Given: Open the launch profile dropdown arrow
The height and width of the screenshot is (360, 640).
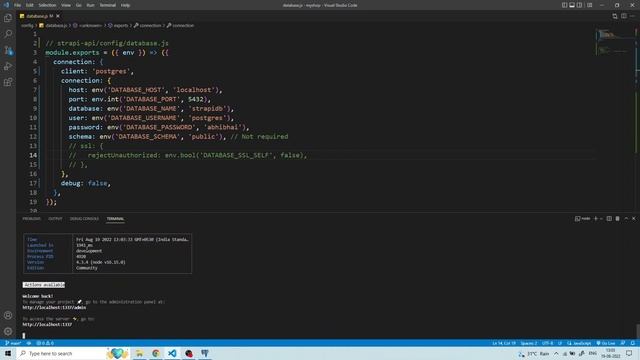Looking at the screenshot, I should click(x=601, y=219).
